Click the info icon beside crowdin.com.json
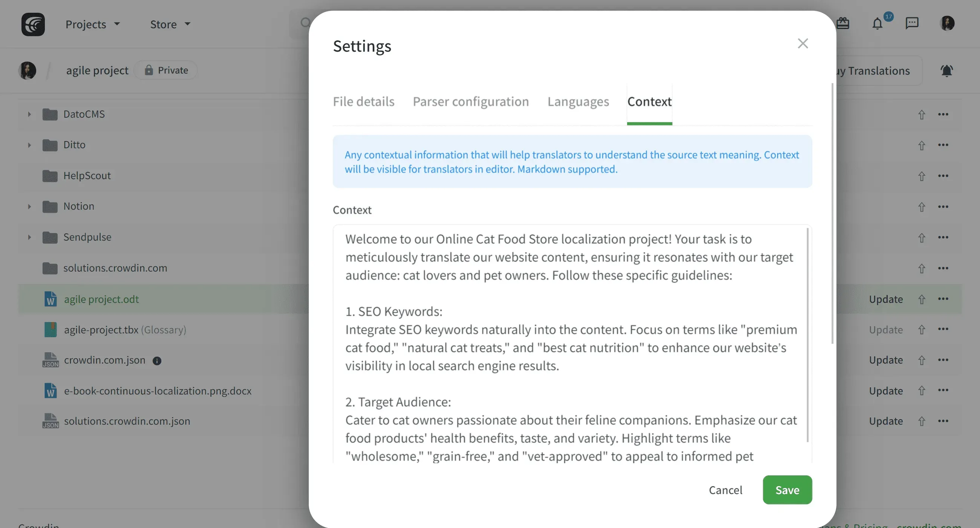The image size is (980, 528). [157, 361]
